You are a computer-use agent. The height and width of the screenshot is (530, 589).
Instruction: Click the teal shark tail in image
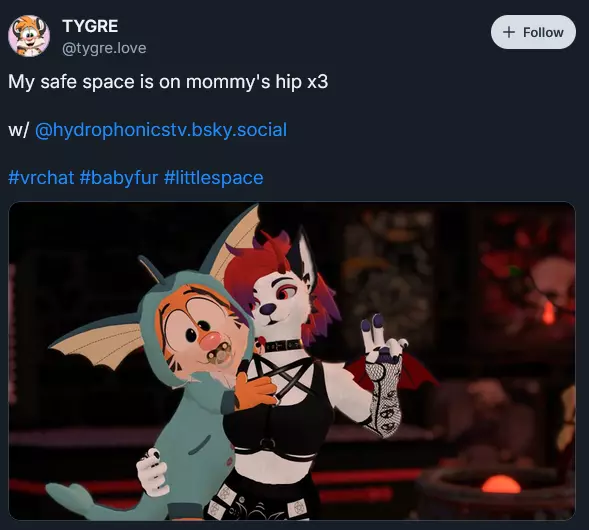71,498
